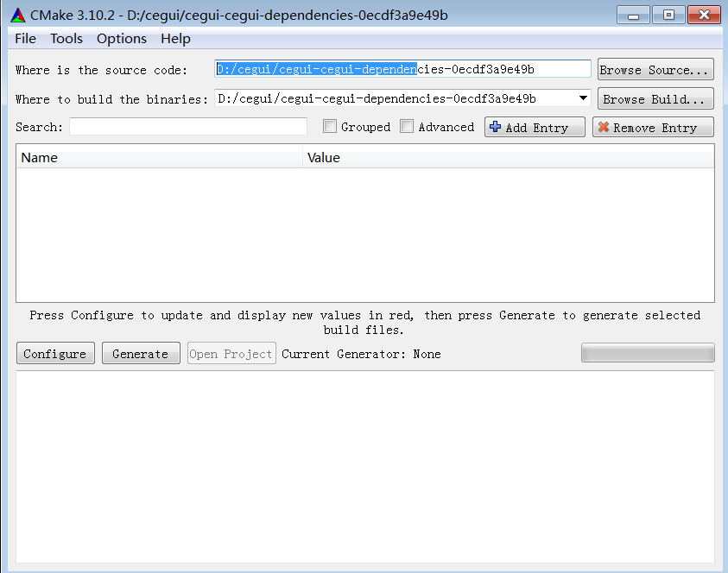Screen dimensions: 728x573
Task: Click the red X icon on Remove Entry
Action: point(603,127)
